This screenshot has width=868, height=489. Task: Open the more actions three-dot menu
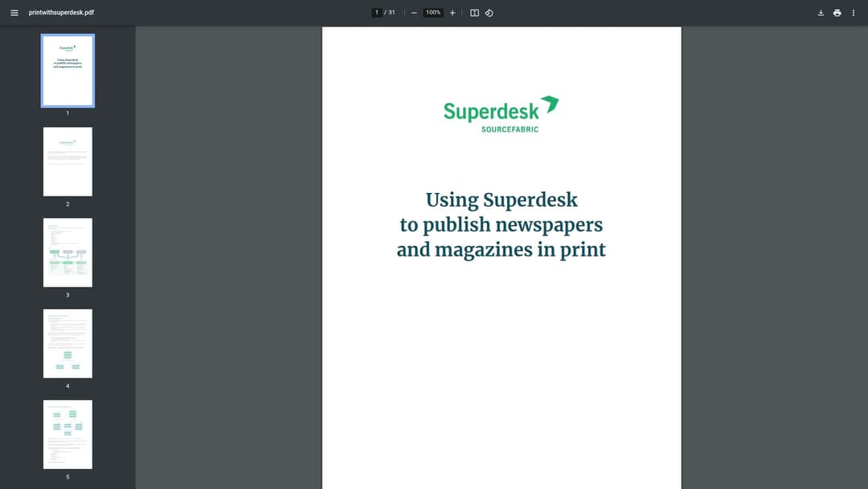[853, 13]
